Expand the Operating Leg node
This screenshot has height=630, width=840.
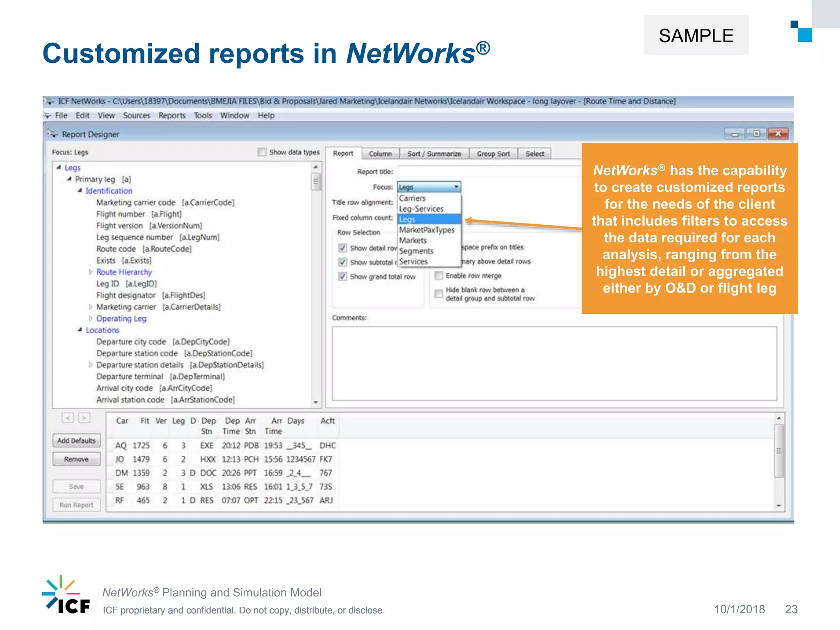point(91,318)
